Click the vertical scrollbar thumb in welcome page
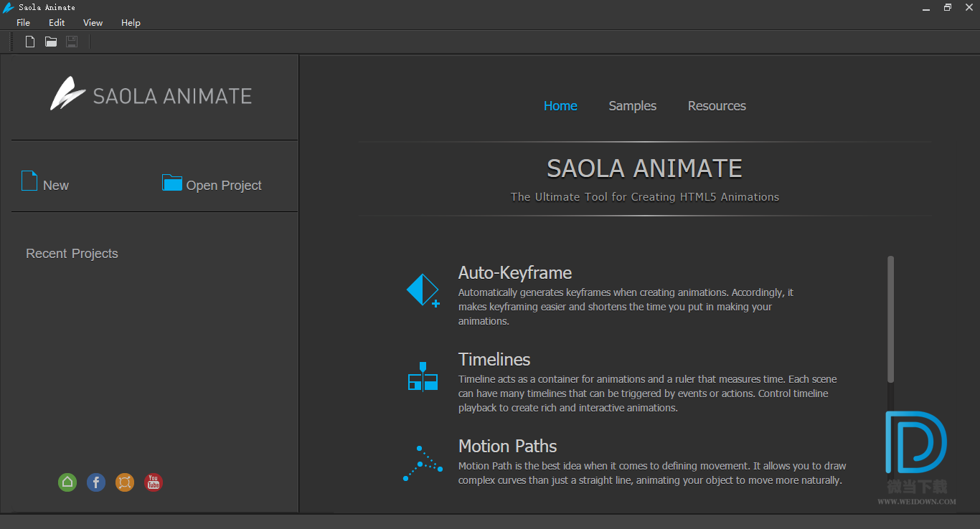 [x=891, y=319]
